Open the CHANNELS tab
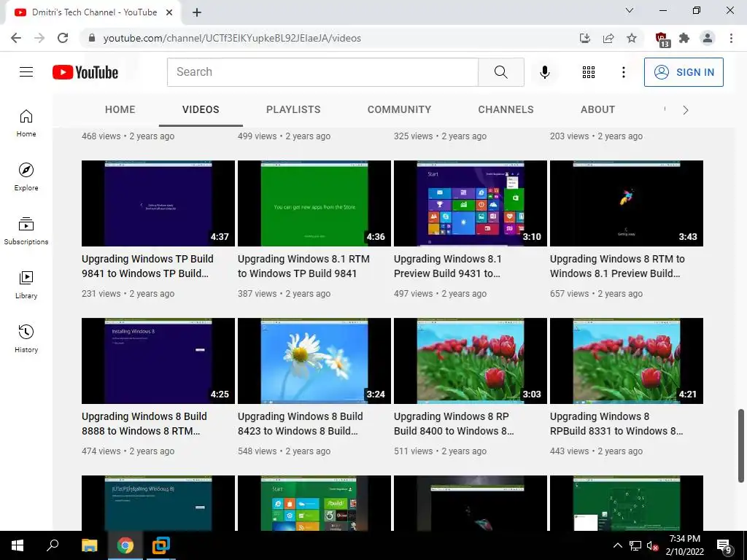 tap(506, 109)
